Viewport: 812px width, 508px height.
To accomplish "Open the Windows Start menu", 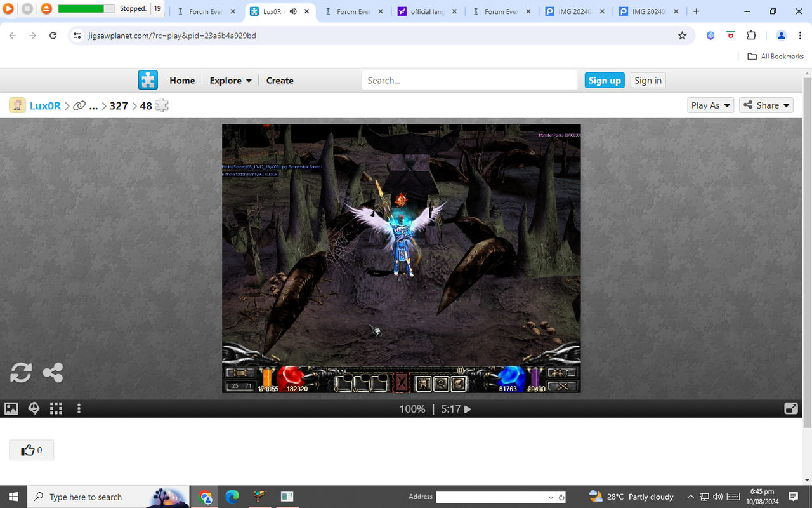I will tap(13, 497).
